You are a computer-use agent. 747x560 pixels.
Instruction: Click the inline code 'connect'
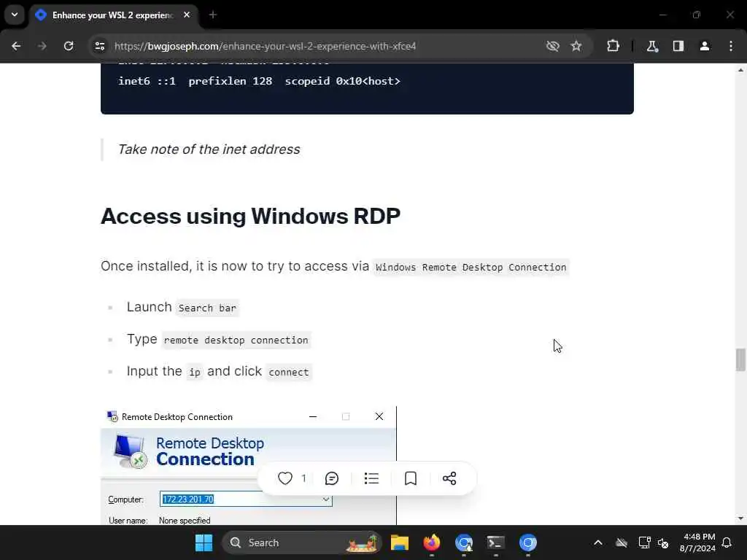[289, 373]
